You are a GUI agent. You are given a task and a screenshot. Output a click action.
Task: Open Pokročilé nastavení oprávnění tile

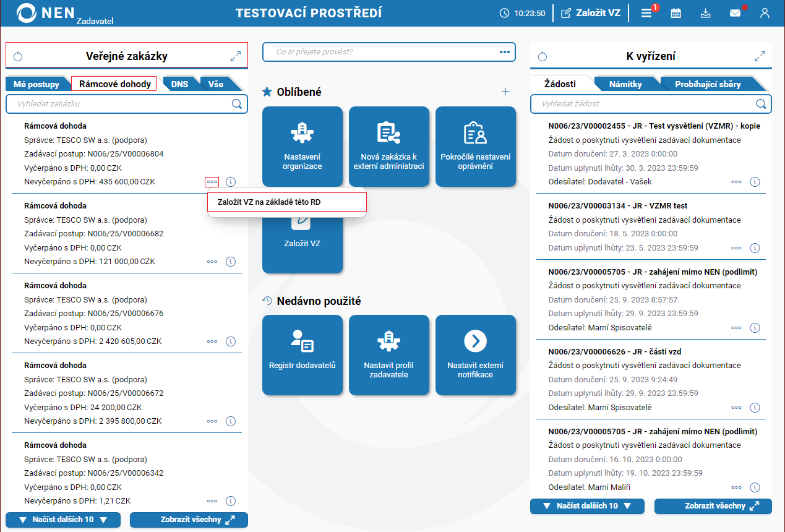coord(476,147)
